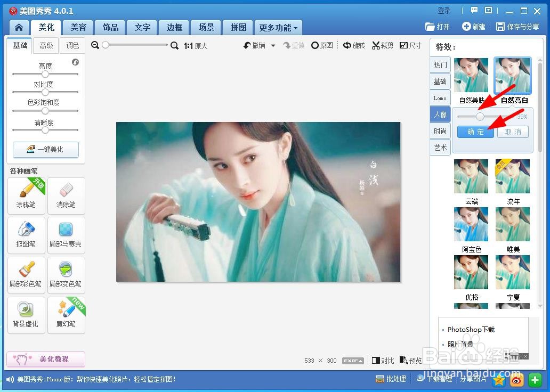
Task: Open the 边框 tab
Action: pyautogui.click(x=174, y=27)
